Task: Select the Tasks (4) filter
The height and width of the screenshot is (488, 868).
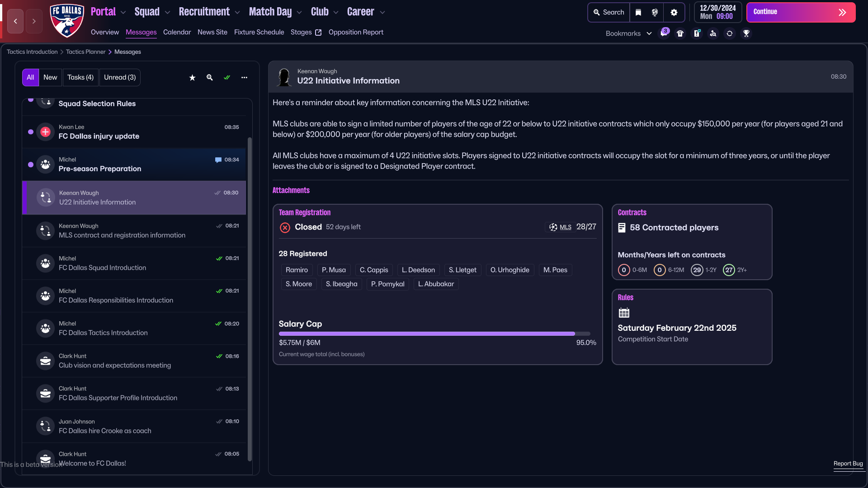Action: (80, 78)
